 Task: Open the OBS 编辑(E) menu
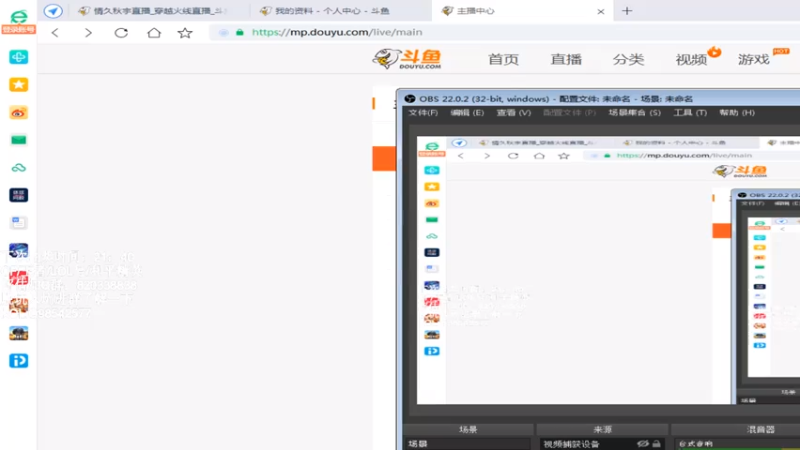pos(467,113)
